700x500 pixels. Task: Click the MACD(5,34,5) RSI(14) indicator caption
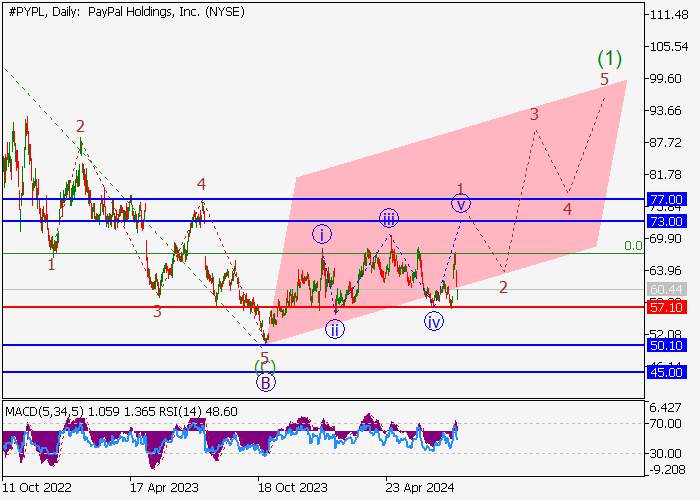pos(121,411)
